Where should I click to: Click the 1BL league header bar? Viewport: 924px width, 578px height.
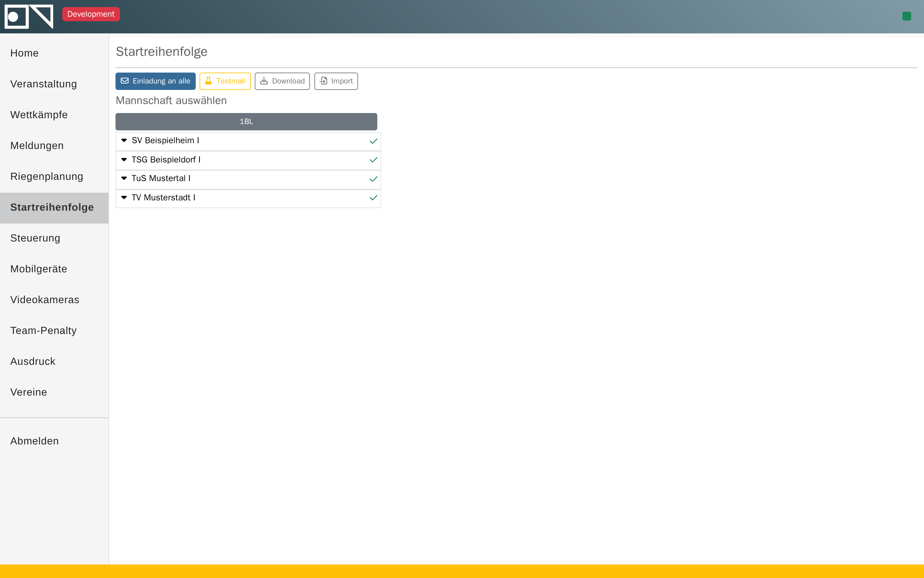(x=246, y=122)
